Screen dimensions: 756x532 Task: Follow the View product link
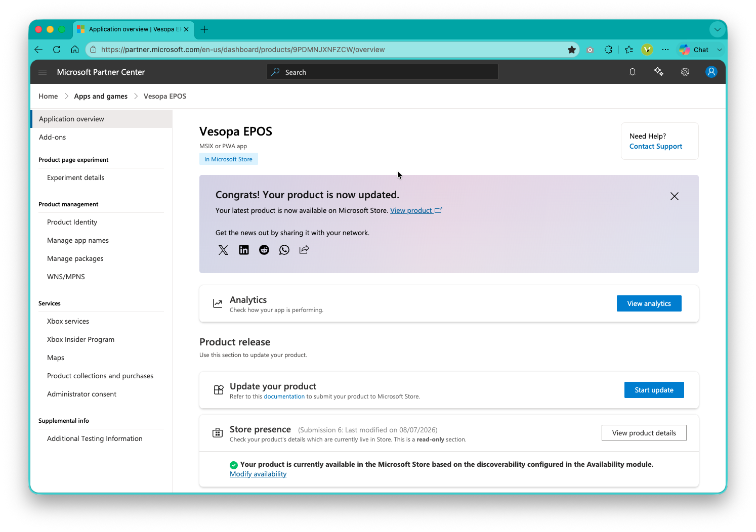click(x=416, y=210)
